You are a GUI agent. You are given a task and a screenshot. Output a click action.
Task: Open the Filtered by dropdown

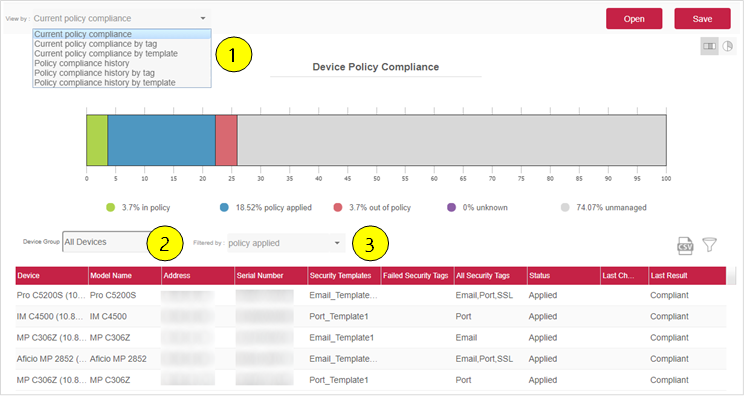tap(286, 244)
